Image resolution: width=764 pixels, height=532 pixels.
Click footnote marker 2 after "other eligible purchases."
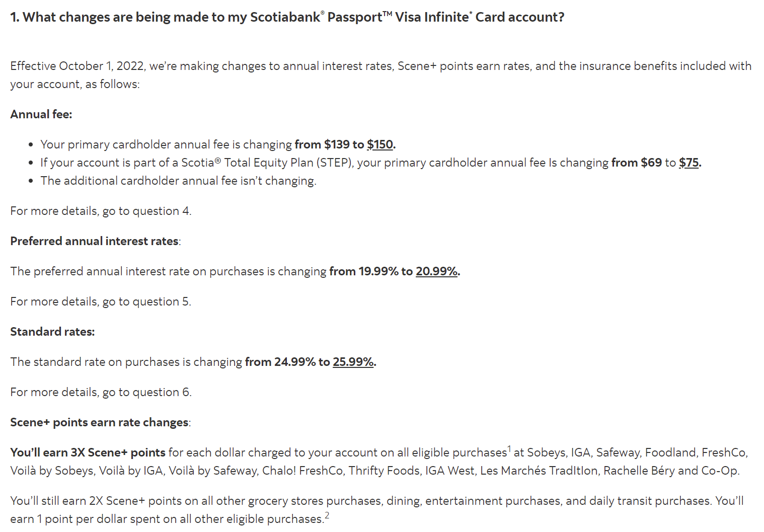(x=327, y=515)
